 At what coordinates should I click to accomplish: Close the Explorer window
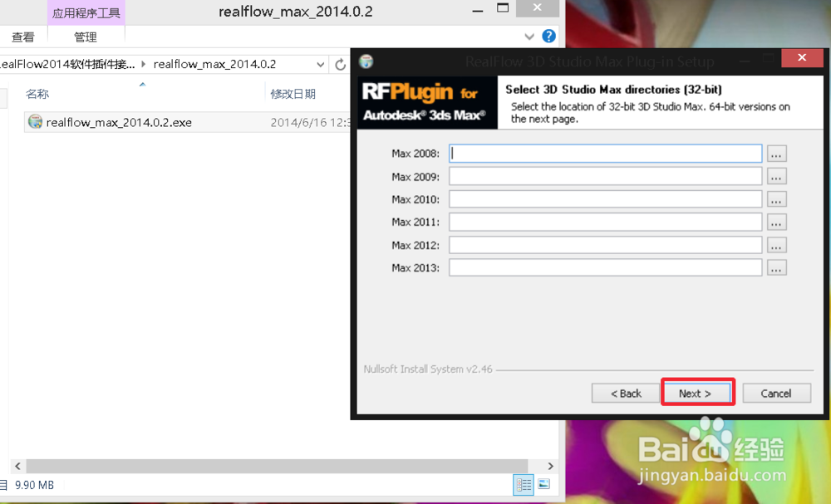pyautogui.click(x=538, y=8)
